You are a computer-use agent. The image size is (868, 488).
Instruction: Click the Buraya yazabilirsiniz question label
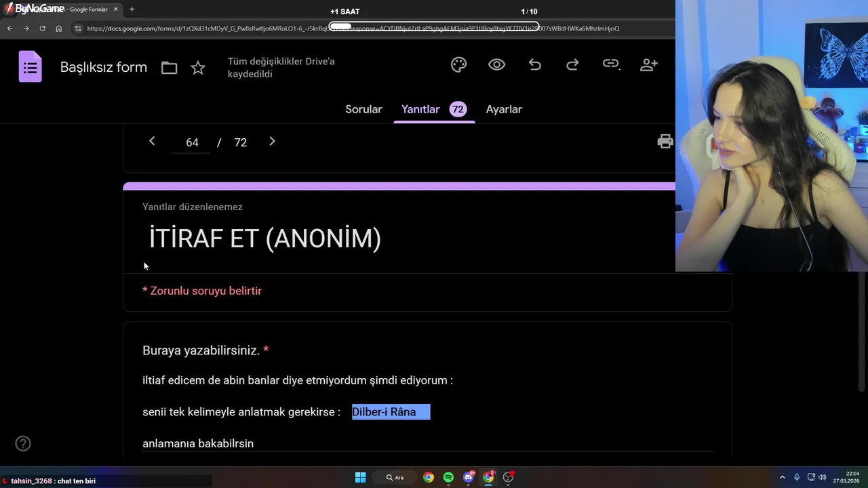pos(201,350)
